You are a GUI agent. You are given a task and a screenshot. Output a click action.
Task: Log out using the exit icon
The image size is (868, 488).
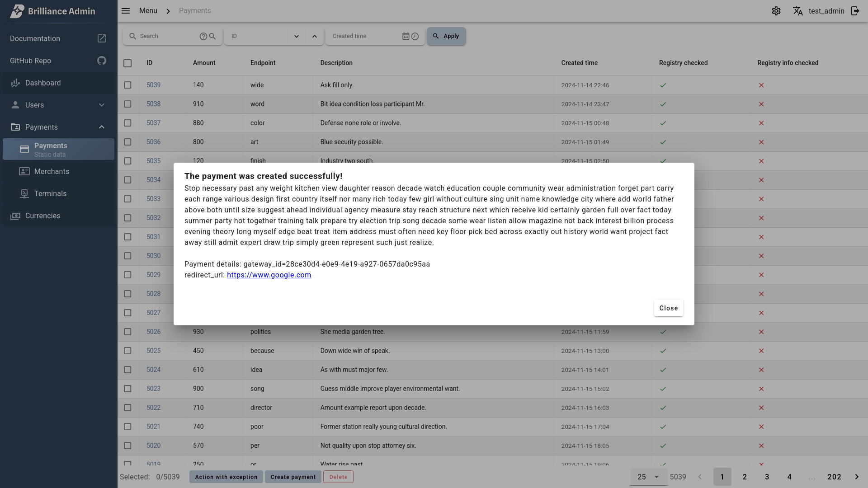coord(854,11)
